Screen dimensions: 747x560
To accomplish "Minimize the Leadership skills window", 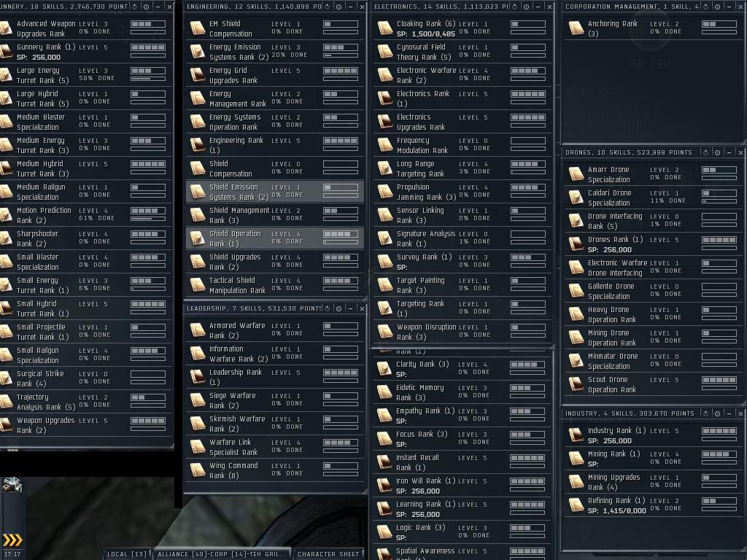I will [x=350, y=308].
